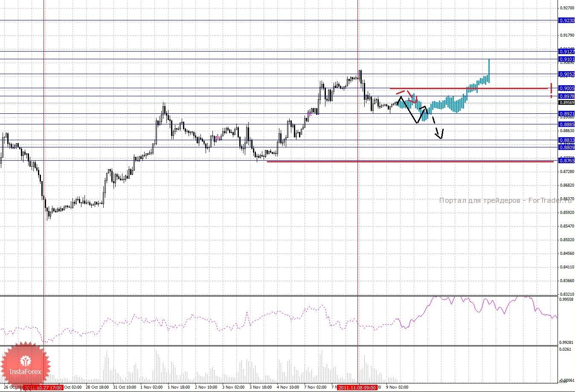Viewport: 575px width, 392px height.
Task: Click the 0.83210 price axis value
Action: (566, 294)
